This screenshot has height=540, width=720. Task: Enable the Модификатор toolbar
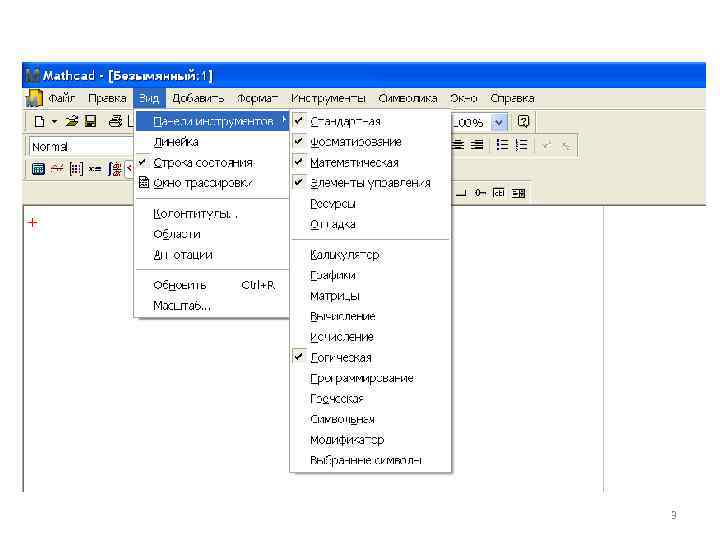(x=370, y=439)
